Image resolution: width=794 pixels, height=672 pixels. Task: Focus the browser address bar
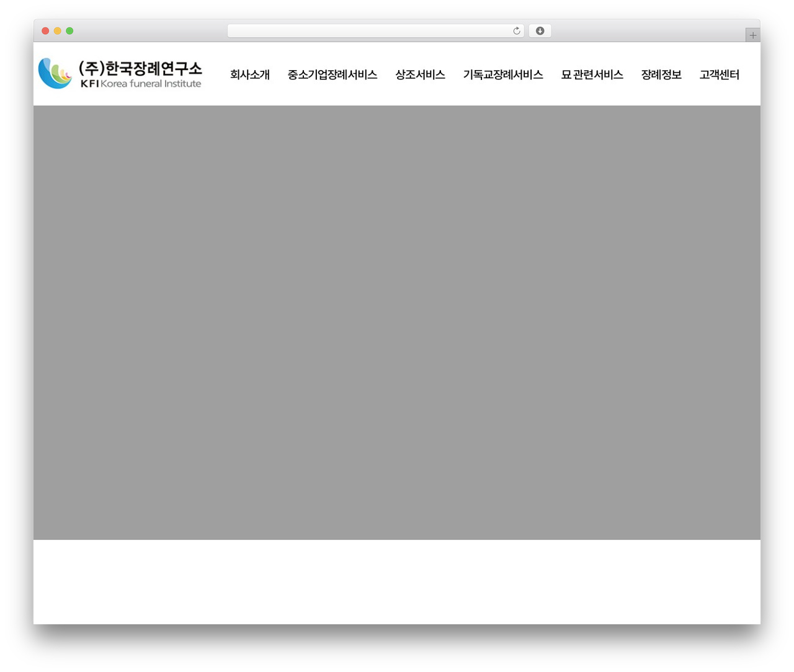pos(375,31)
